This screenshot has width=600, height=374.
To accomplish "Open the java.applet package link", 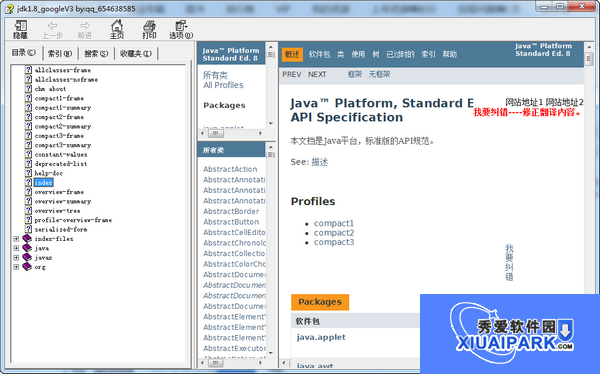I will (321, 337).
